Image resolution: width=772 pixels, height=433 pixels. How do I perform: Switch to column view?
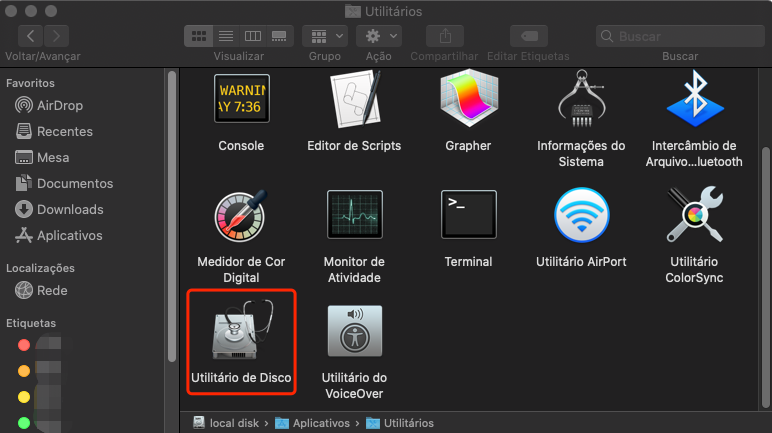pyautogui.click(x=253, y=36)
